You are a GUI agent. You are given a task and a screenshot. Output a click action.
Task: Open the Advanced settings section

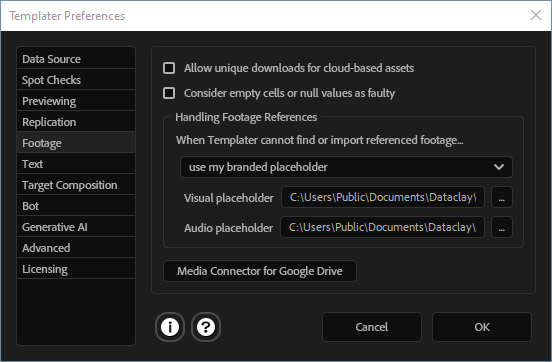click(x=76, y=248)
